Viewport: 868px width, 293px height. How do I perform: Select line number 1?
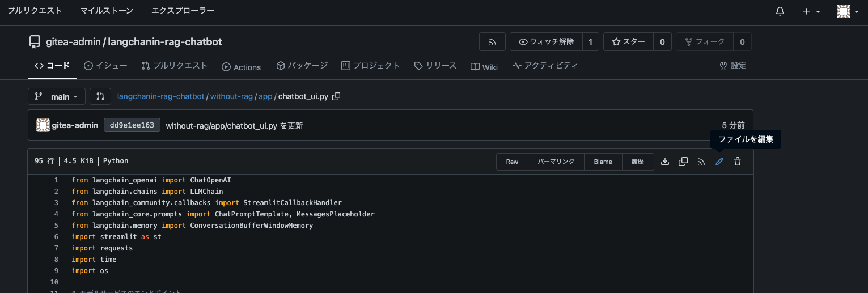[56, 180]
